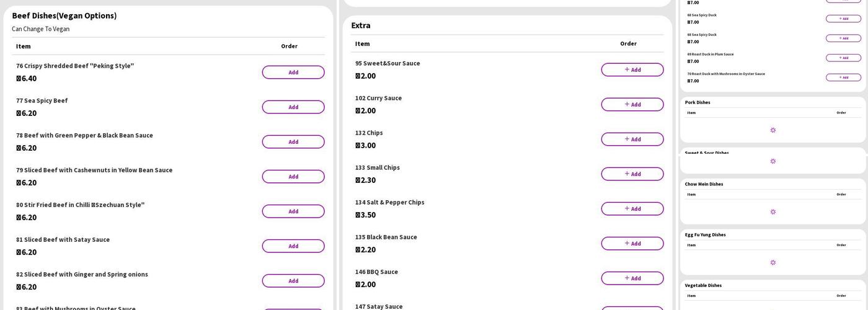Click the Item column header in Beef Dishes

[x=24, y=46]
